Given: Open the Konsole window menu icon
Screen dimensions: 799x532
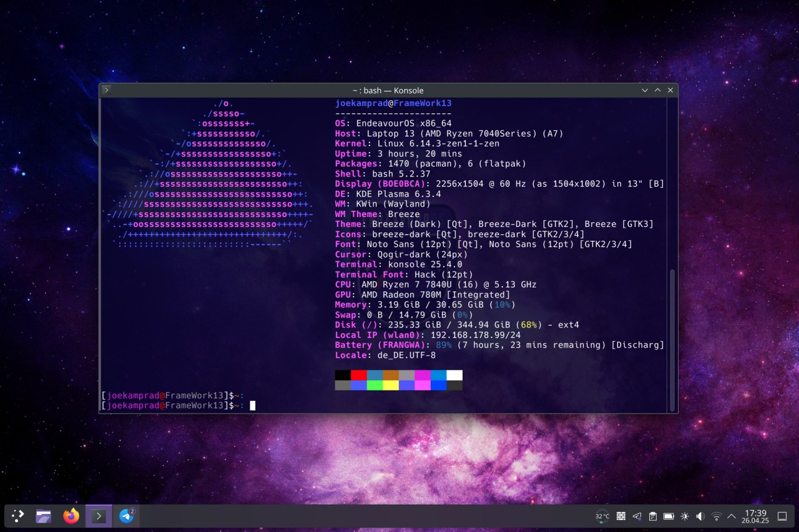Looking at the screenshot, I should [107, 90].
